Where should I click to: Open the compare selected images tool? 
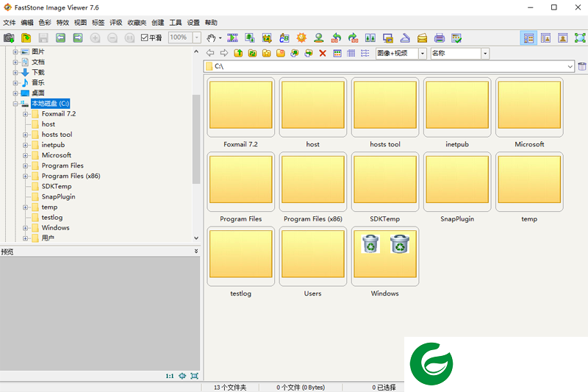370,38
